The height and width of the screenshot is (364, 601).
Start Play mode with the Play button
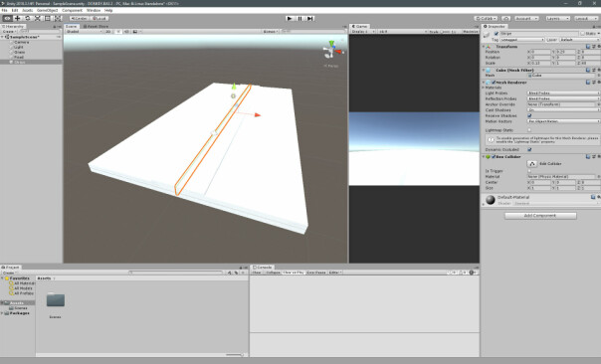coord(291,18)
